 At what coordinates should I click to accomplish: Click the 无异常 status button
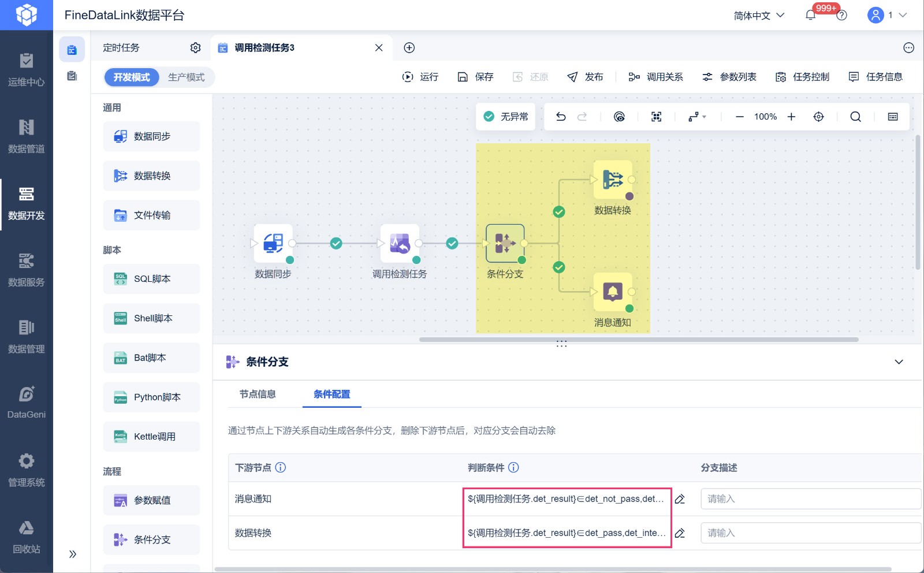(x=506, y=117)
